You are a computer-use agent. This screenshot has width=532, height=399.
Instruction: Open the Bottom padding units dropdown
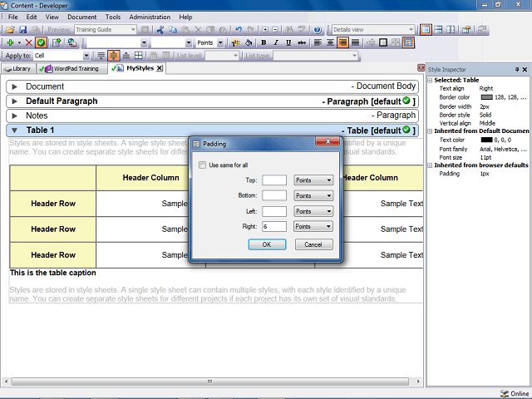point(313,196)
